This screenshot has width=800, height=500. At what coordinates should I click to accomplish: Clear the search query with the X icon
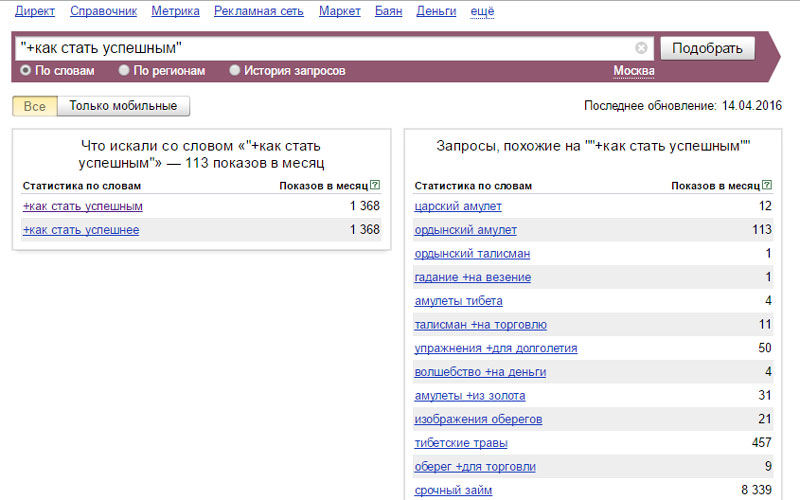(x=641, y=48)
